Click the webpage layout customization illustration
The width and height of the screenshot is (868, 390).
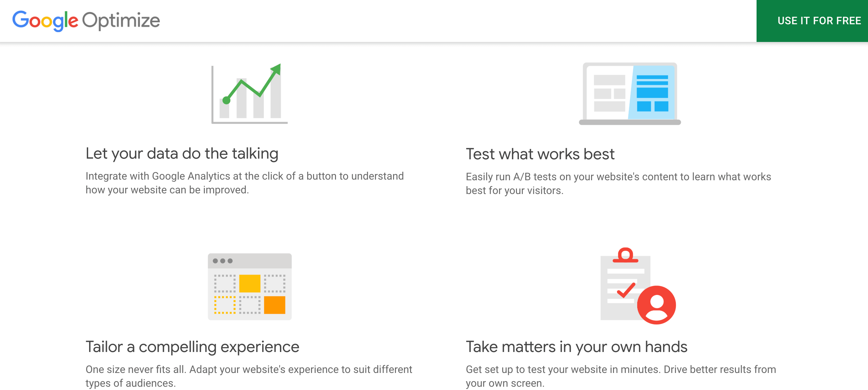[249, 286]
